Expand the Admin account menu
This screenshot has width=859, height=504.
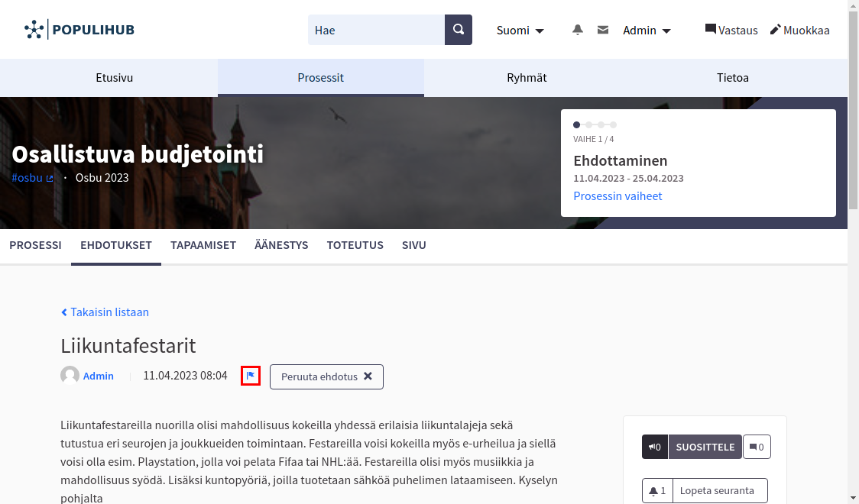point(647,31)
